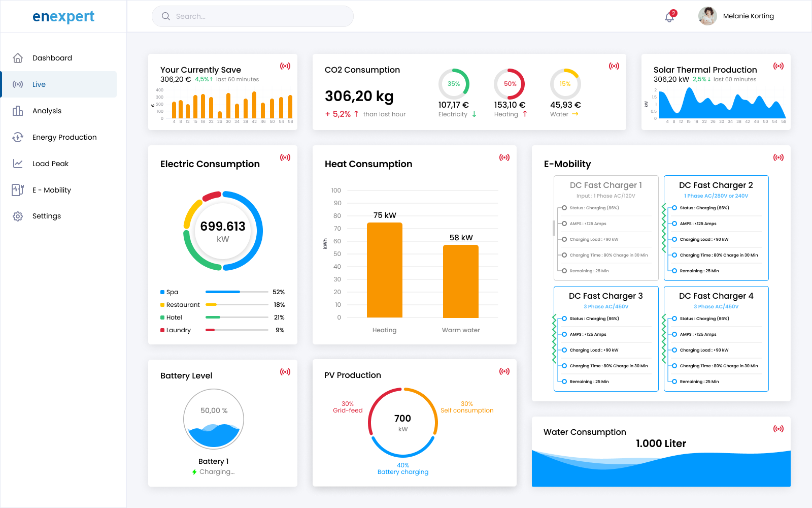
Task: Select DC Fast Charger 2 card
Action: [716, 228]
